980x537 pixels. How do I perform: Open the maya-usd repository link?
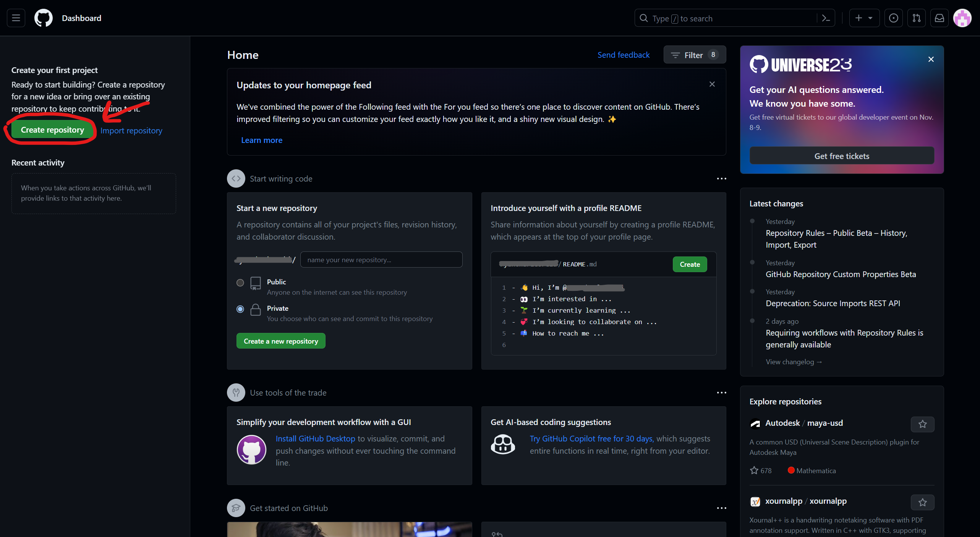coord(825,423)
